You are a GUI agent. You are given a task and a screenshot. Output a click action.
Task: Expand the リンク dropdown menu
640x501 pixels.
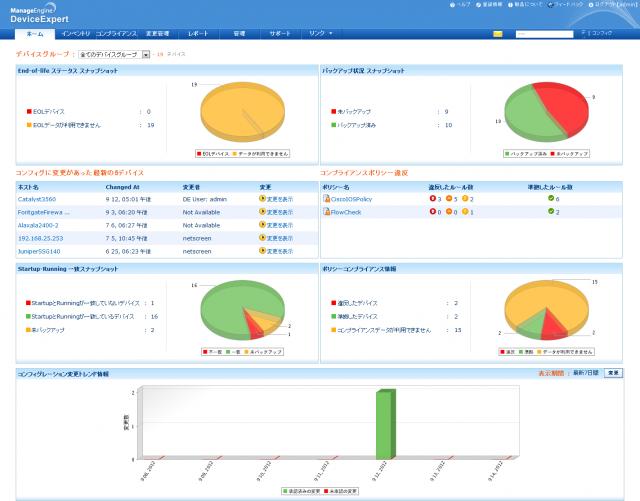coord(320,33)
